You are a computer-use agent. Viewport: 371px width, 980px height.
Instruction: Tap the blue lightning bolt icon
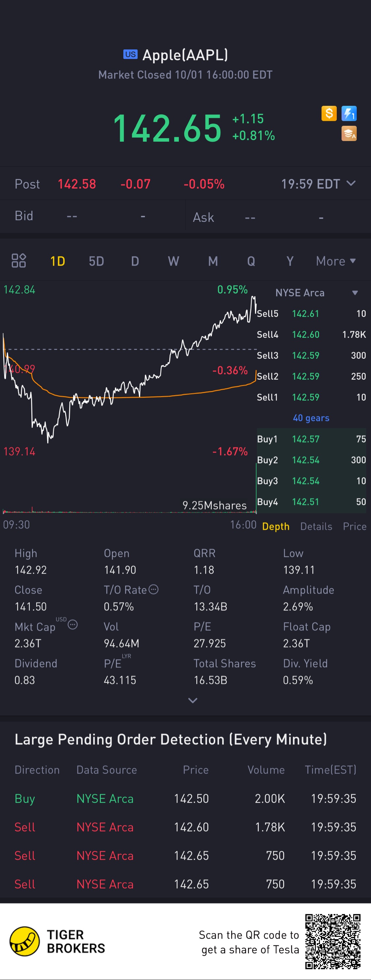point(349,113)
